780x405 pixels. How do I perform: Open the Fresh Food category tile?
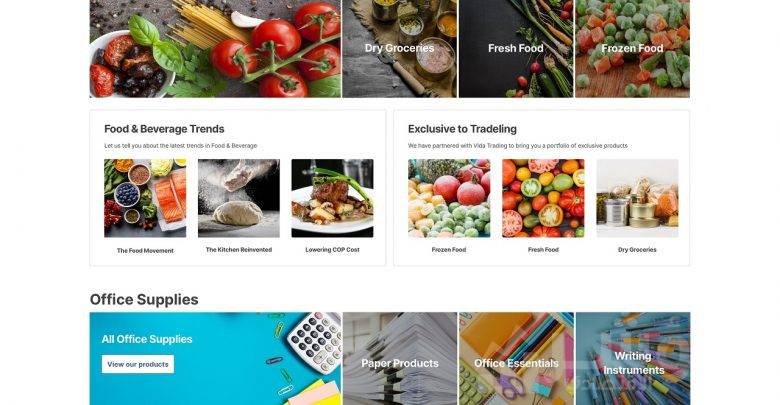point(516,48)
